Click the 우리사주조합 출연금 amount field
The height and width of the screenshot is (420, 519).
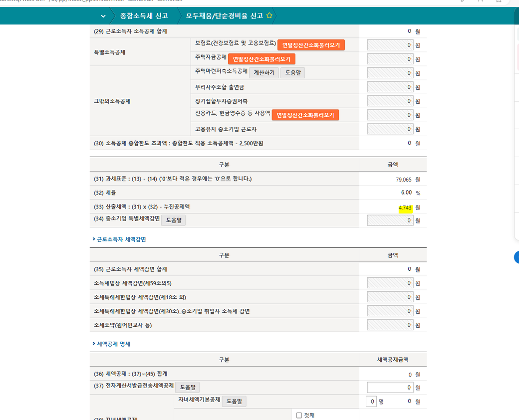coord(390,87)
